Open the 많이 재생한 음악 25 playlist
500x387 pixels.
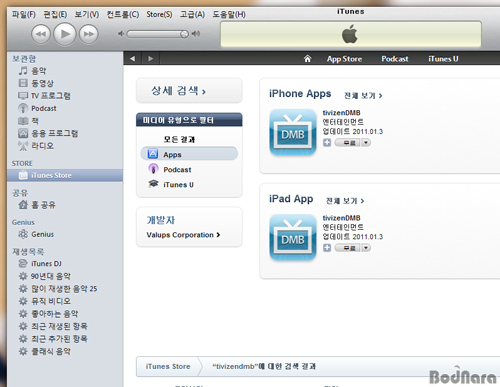tap(65, 289)
